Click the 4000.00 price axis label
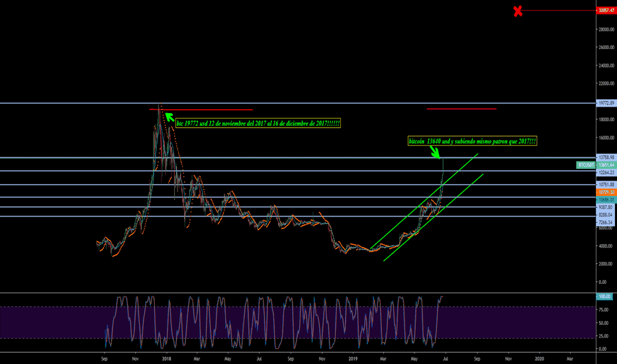 (606, 246)
